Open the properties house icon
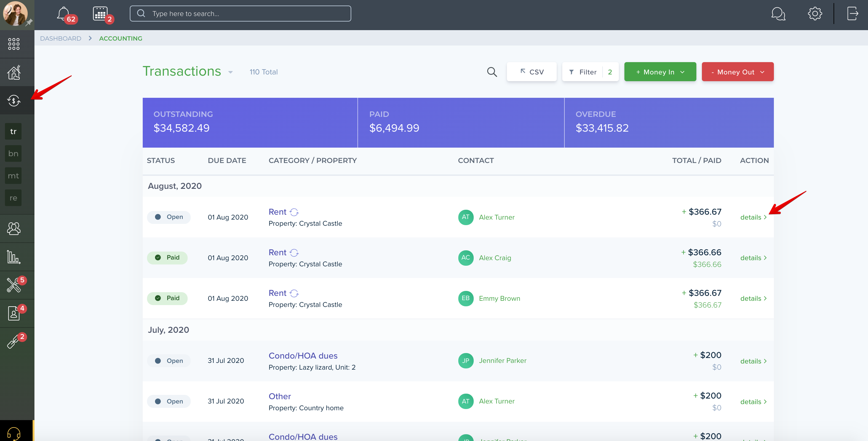This screenshot has height=441, width=868. 14,73
